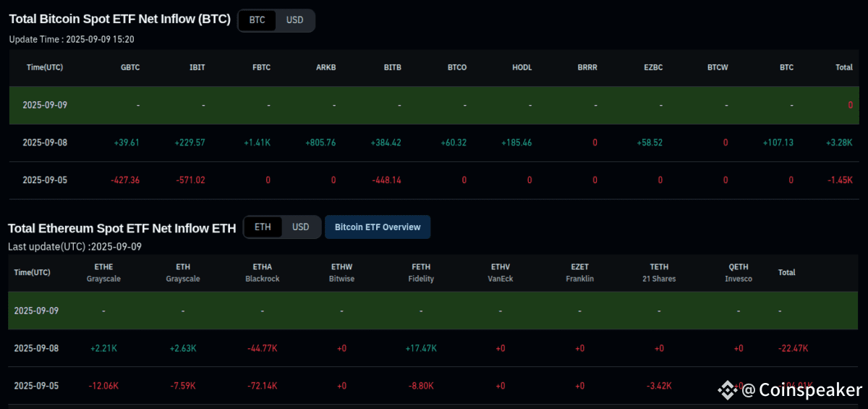Click the 2025-09-05 date in Bitcoin table
This screenshot has height=409, width=868.
tap(45, 180)
